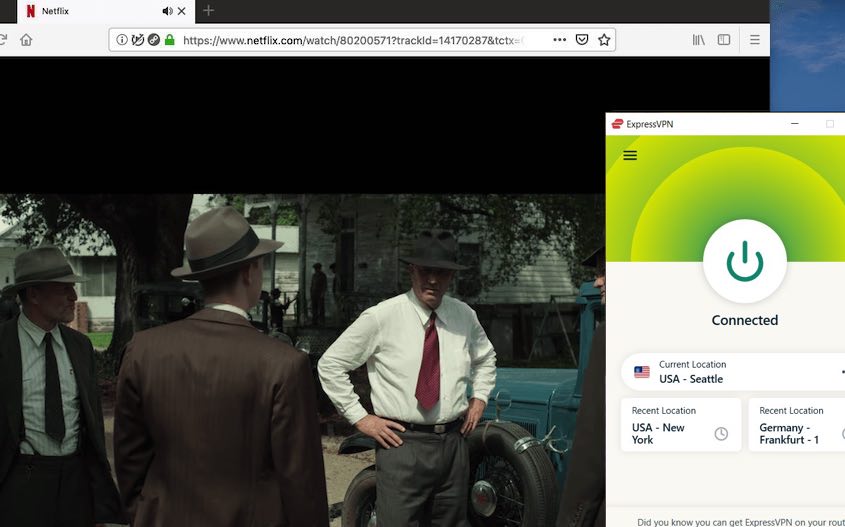The image size is (845, 527).
Task: Click the Netflix URL address field
Action: point(360,40)
